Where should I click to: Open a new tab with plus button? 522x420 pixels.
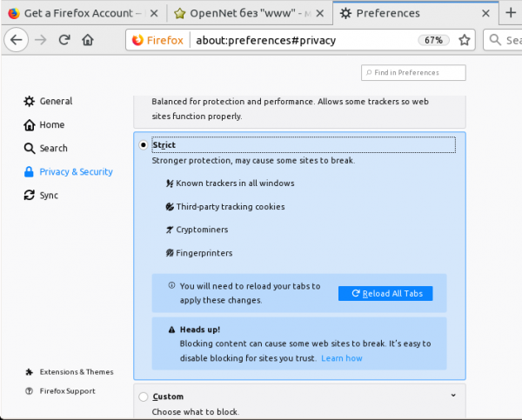tap(510, 13)
